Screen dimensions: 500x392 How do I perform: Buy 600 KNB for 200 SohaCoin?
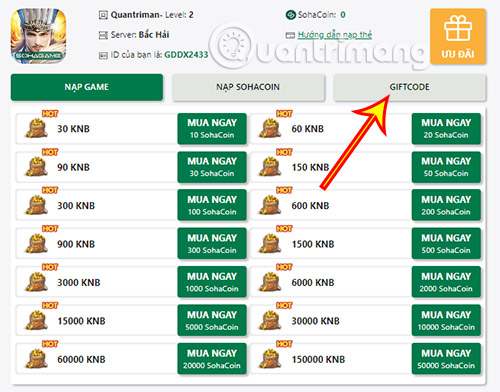[x=446, y=205]
